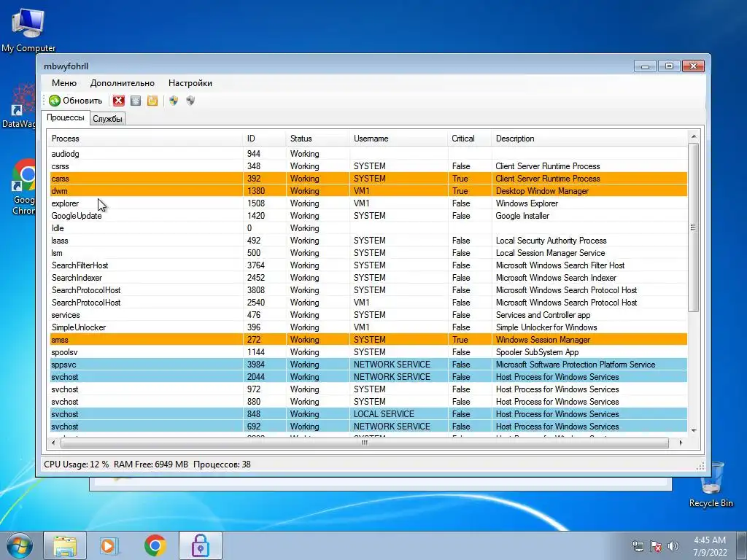
Task: Select the SimpleUnlocker process row
Action: pyautogui.click(x=368, y=327)
